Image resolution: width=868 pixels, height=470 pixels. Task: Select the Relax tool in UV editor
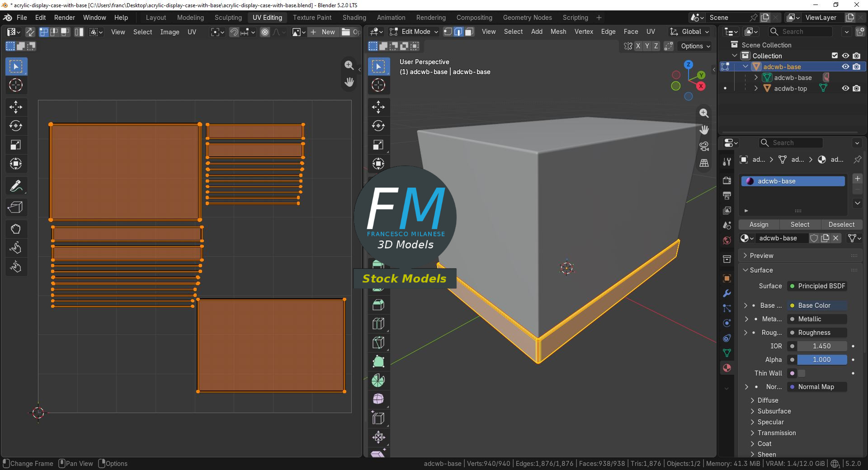pos(16,248)
